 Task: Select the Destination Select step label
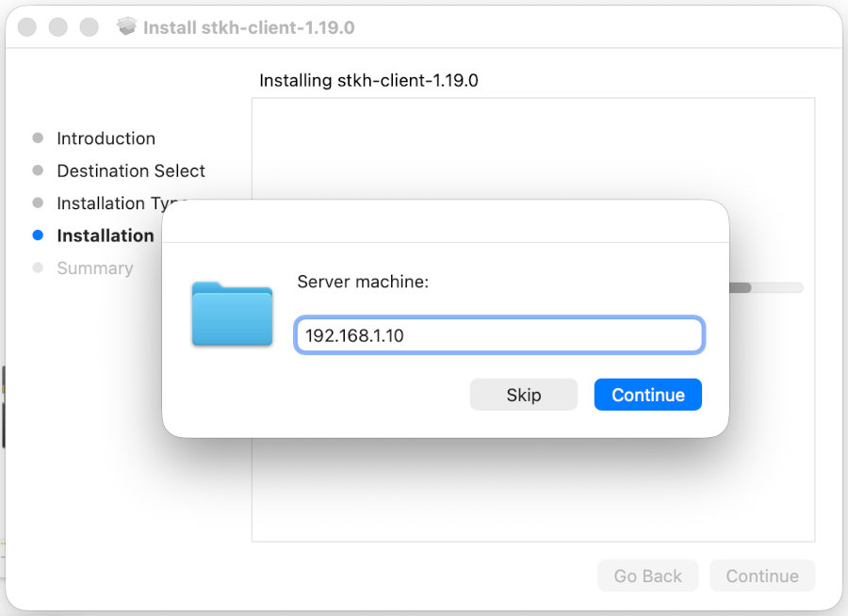130,170
